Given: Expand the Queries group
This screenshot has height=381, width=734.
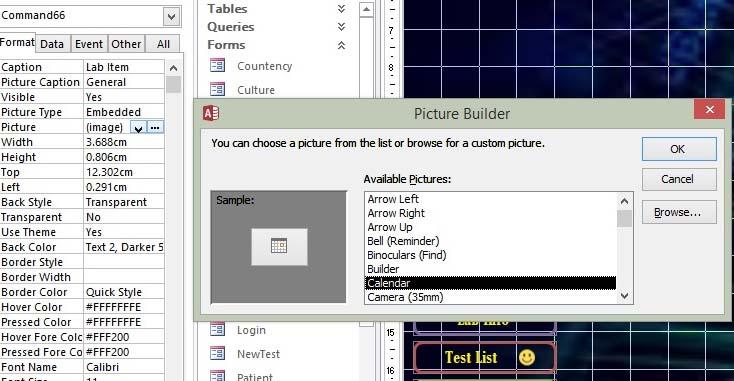Looking at the screenshot, I should (341, 27).
